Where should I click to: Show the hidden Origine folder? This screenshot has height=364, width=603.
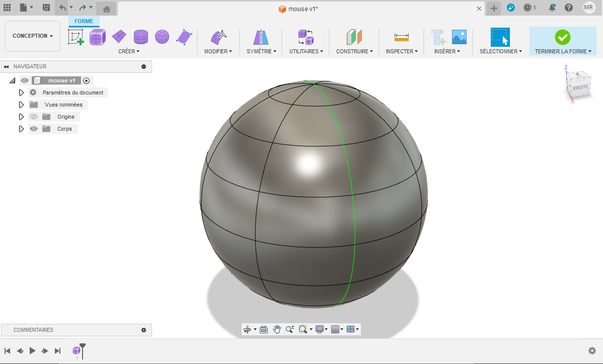click(x=33, y=117)
